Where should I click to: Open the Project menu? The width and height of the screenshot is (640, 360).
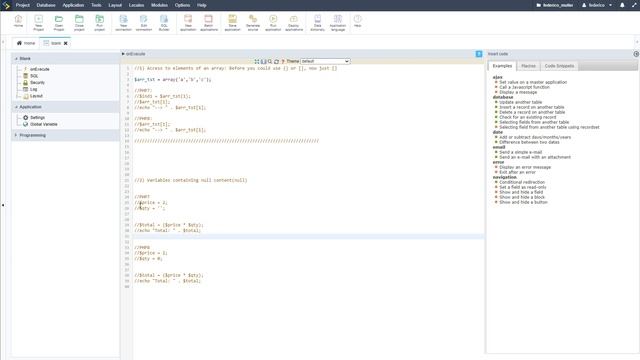[x=22, y=5]
